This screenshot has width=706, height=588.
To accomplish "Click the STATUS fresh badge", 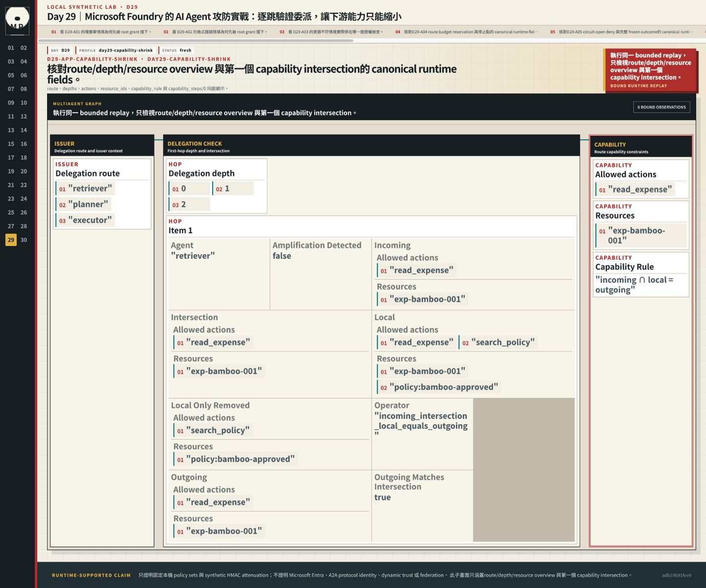I will (x=176, y=50).
